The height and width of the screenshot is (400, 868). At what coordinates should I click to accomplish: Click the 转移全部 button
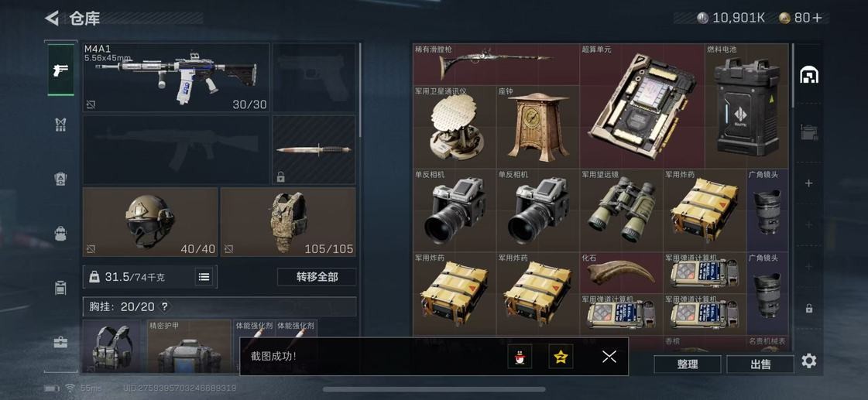[317, 277]
